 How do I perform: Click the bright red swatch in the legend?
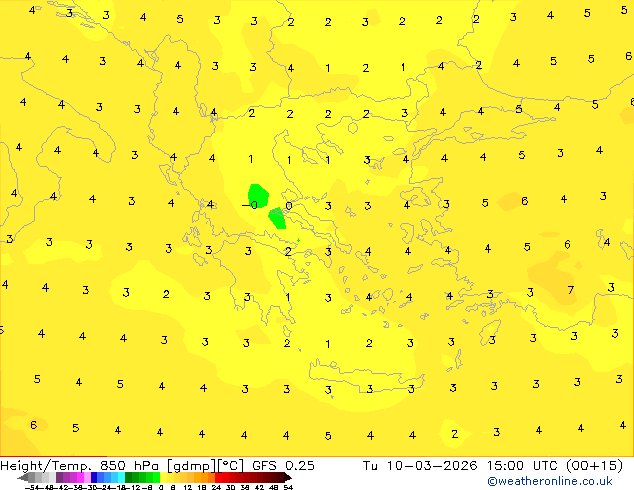[218, 477]
